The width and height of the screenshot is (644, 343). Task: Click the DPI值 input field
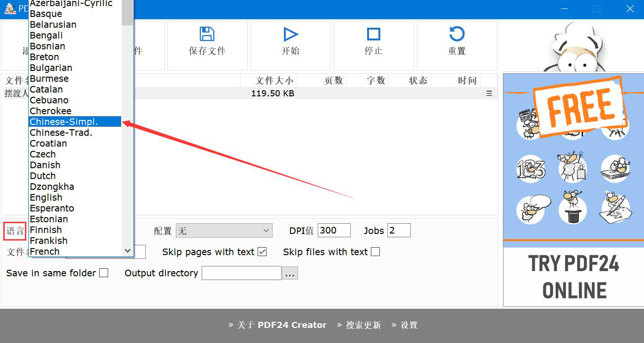point(334,230)
